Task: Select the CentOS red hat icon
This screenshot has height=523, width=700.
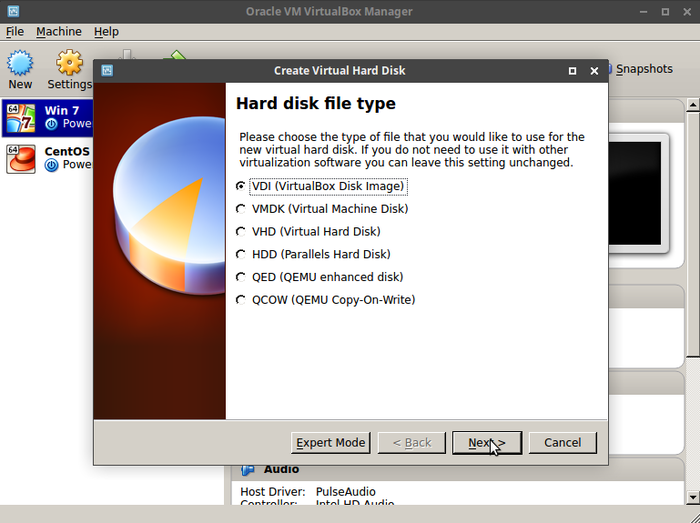Action: (21, 159)
